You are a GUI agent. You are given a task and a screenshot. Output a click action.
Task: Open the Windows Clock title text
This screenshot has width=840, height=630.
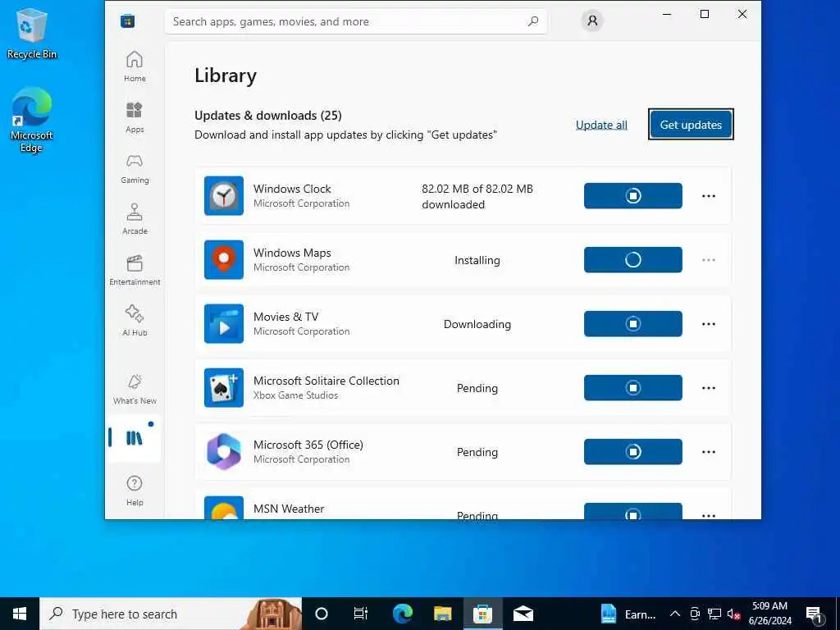pos(292,189)
